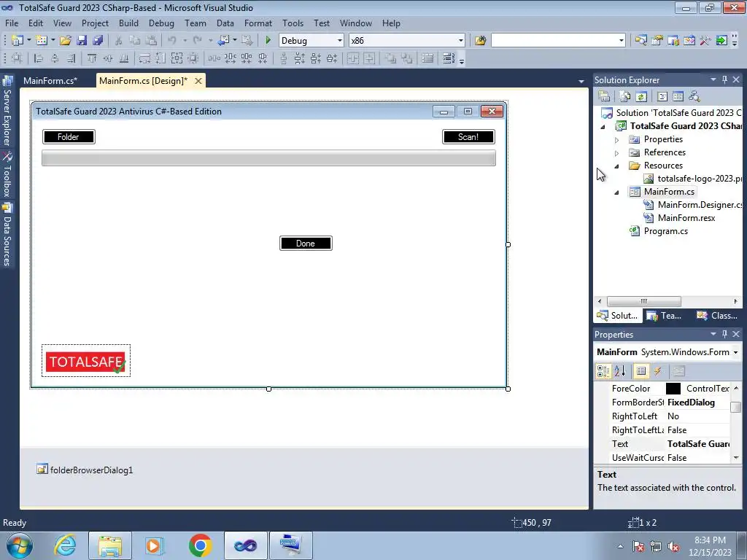Switch to the Class View bottom tab
This screenshot has height=560, width=747.
tap(718, 315)
